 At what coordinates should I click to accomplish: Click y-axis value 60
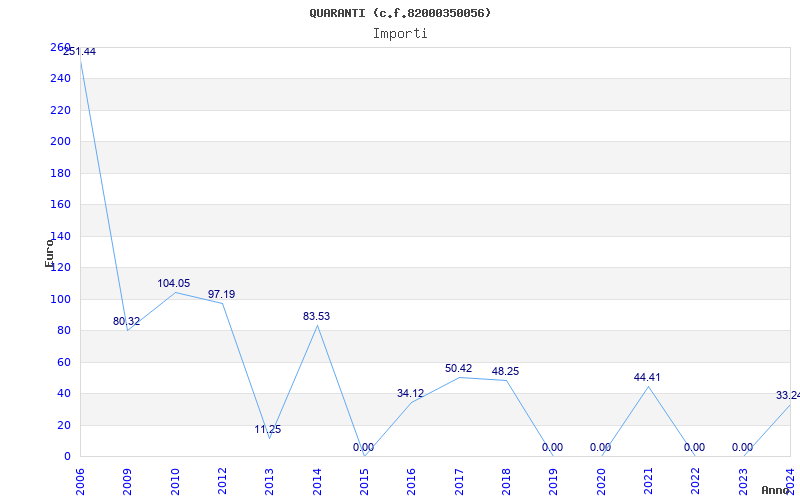click(63, 362)
